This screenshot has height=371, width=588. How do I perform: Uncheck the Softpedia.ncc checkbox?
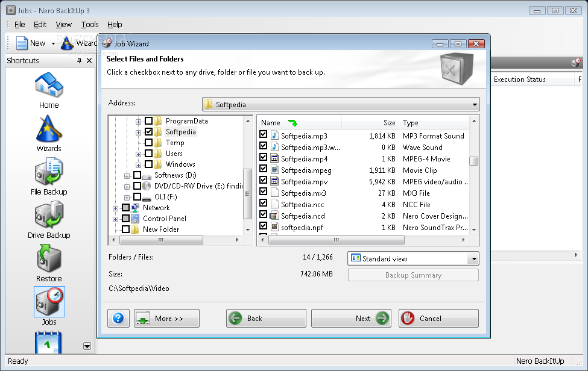pos(264,203)
